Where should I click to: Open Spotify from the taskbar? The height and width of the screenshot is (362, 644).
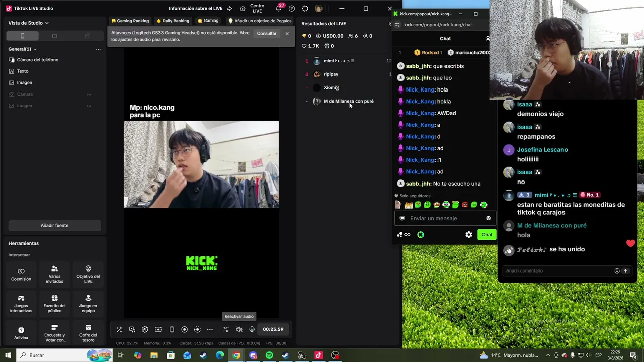pyautogui.click(x=269, y=355)
